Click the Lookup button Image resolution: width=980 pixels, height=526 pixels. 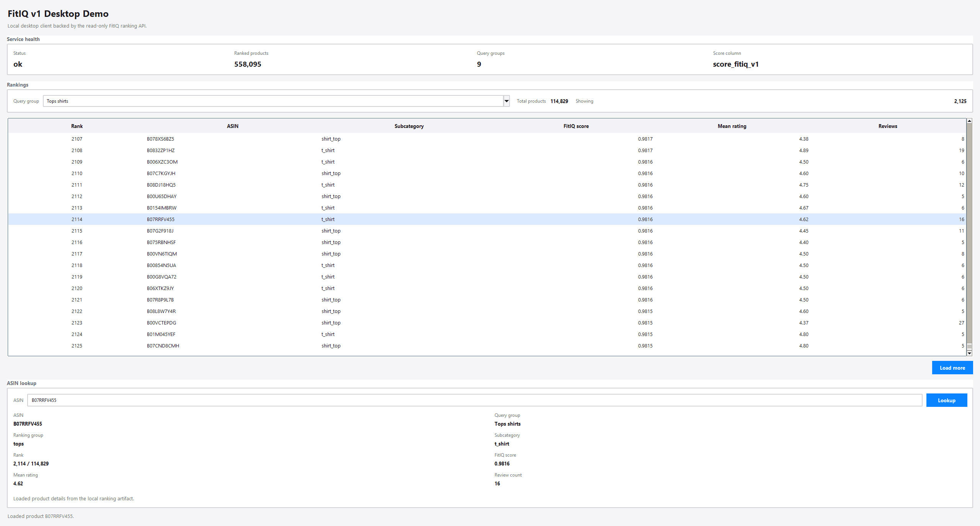[x=946, y=400]
